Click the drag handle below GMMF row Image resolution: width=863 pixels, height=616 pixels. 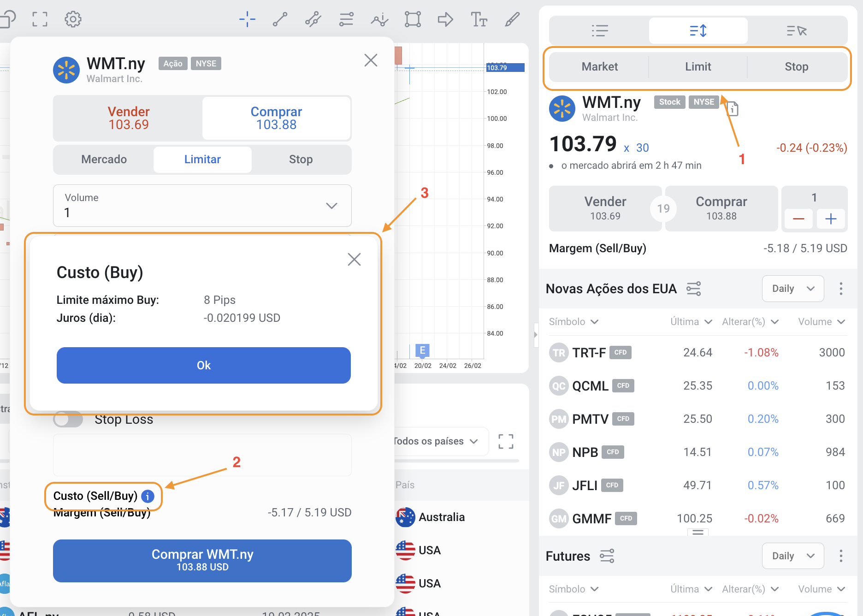coord(697,532)
